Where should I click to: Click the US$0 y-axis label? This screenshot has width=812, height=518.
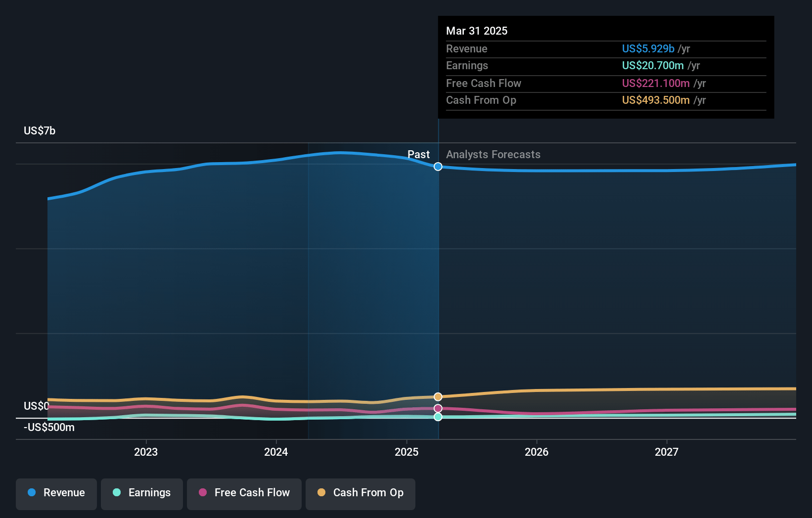(x=37, y=406)
